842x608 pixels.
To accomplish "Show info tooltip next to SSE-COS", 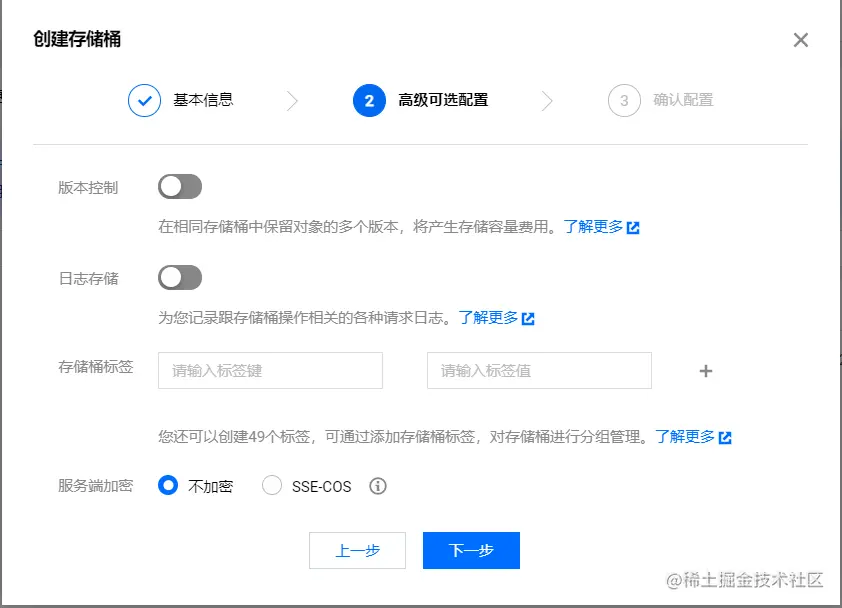I will point(378,486).
